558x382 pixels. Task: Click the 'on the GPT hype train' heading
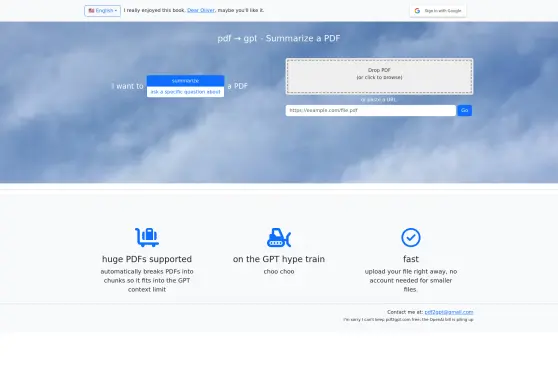pos(279,259)
